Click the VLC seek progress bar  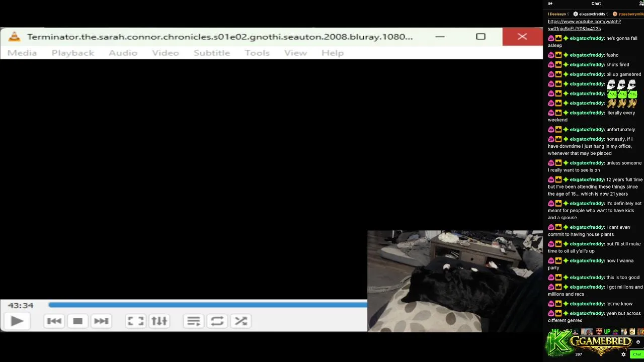tap(208, 305)
